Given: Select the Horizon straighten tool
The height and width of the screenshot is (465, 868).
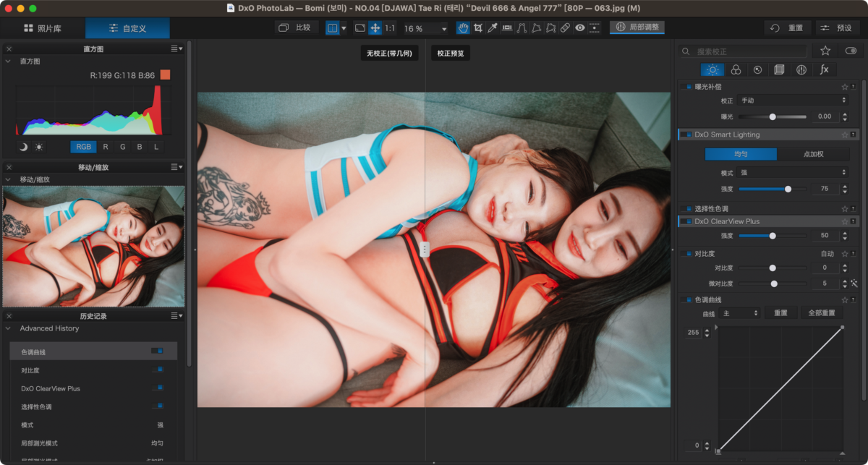Looking at the screenshot, I should point(507,28).
